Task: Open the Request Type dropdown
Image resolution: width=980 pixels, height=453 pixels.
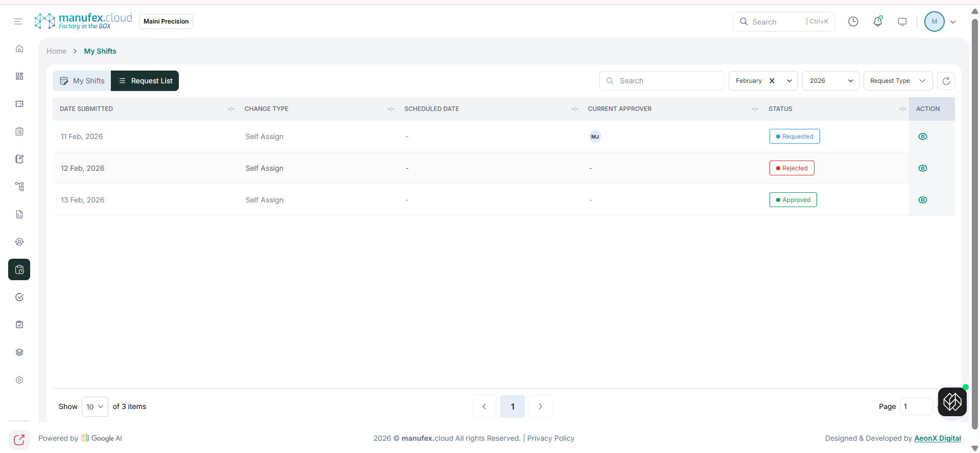Action: (897, 81)
